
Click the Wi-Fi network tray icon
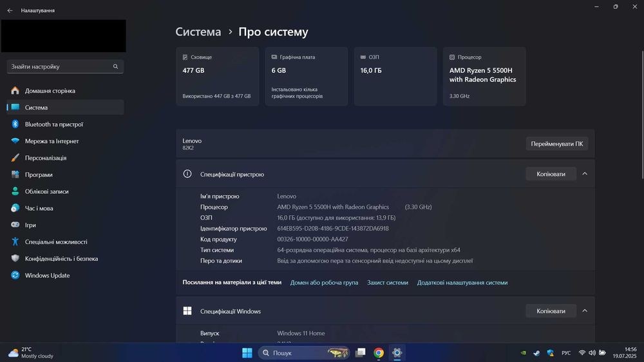582,352
